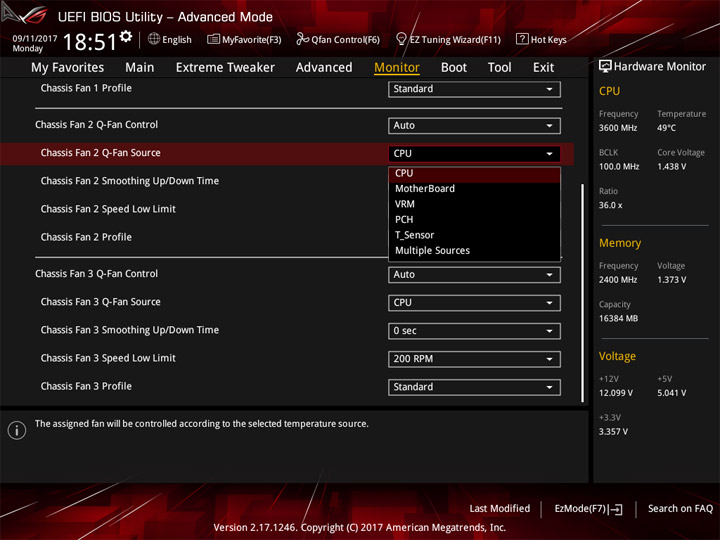Screen dimensions: 720x540
Task: Open Chassis Fan 1 Profile dropdown
Action: 474,89
